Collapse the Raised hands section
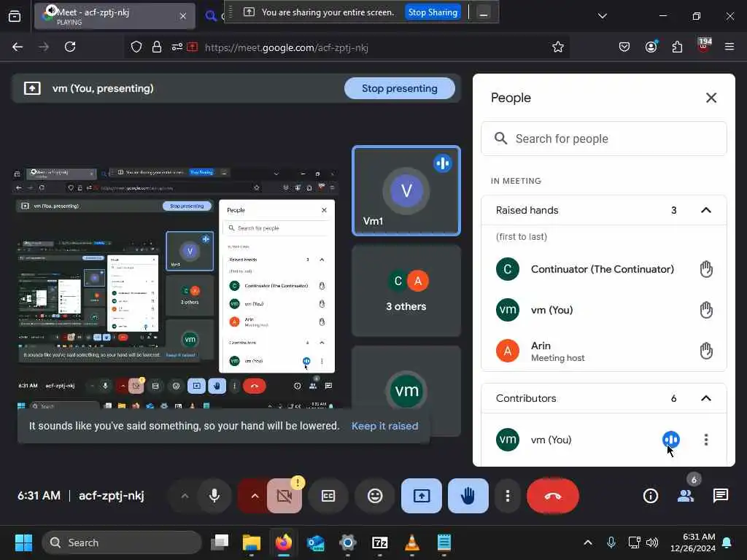 (706, 210)
